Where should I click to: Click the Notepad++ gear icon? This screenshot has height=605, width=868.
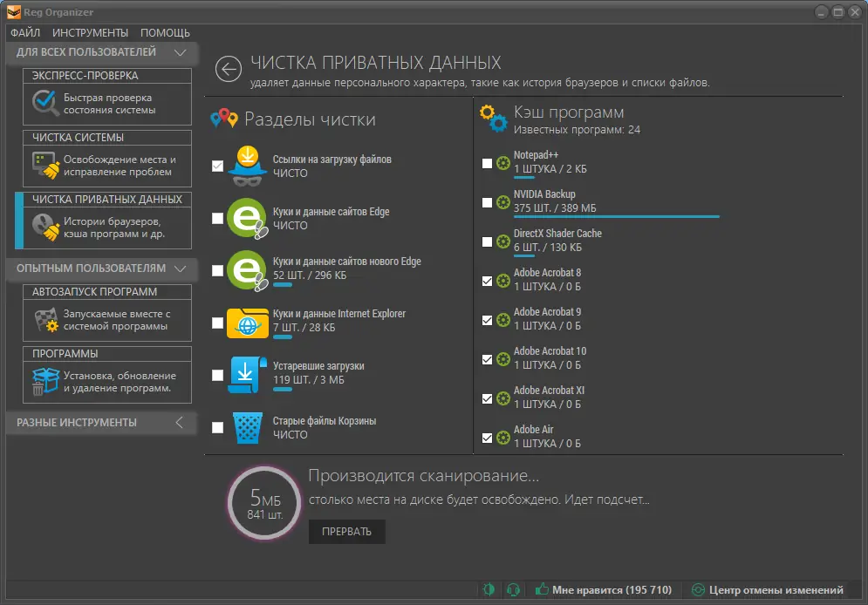tap(502, 163)
